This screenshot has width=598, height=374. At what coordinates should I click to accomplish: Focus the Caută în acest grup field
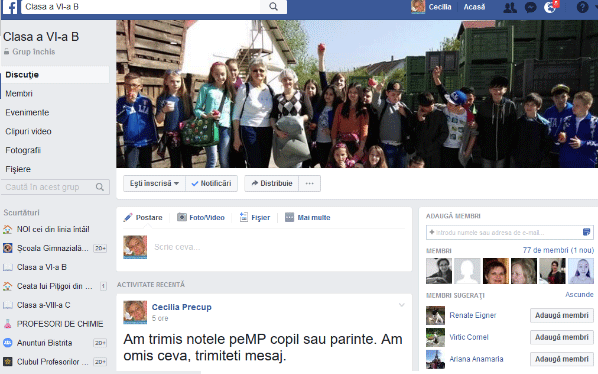point(55,187)
